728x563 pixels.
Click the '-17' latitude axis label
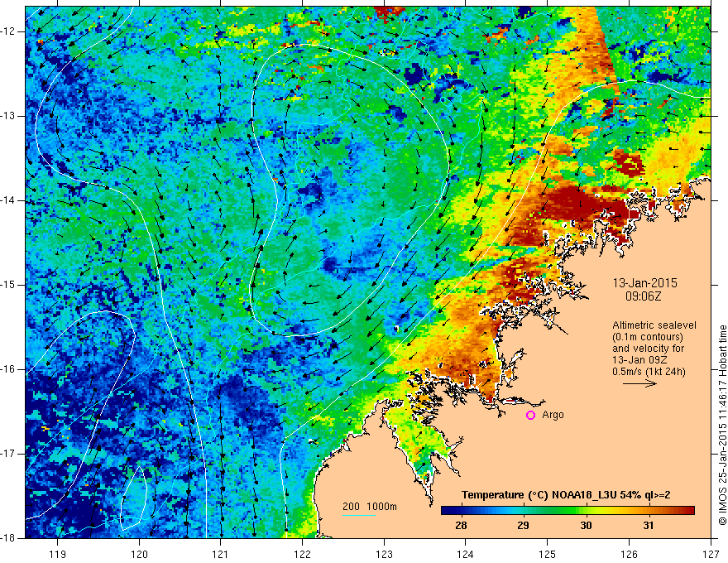(x=9, y=454)
